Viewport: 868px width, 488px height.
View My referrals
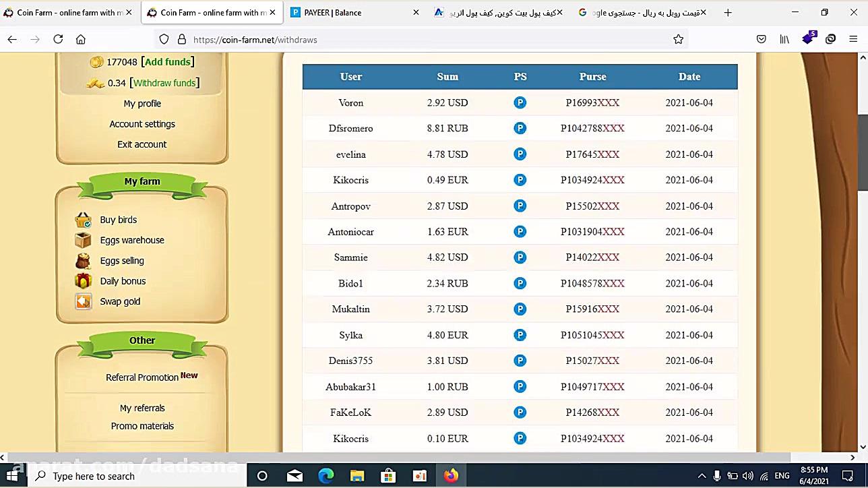(x=142, y=408)
